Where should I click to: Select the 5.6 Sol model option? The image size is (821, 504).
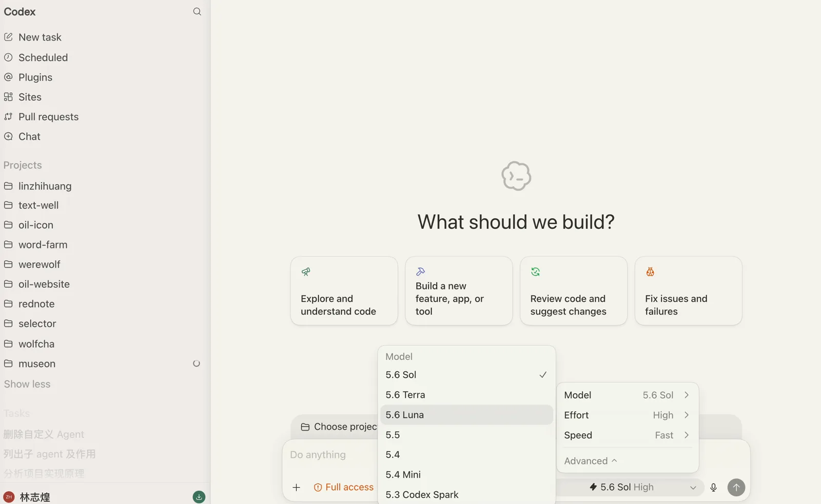click(x=466, y=375)
